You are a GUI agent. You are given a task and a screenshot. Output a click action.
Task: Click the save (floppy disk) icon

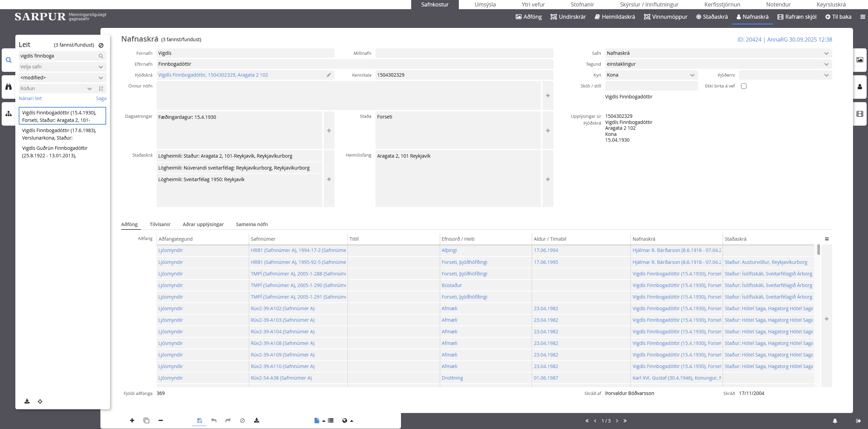(199, 420)
